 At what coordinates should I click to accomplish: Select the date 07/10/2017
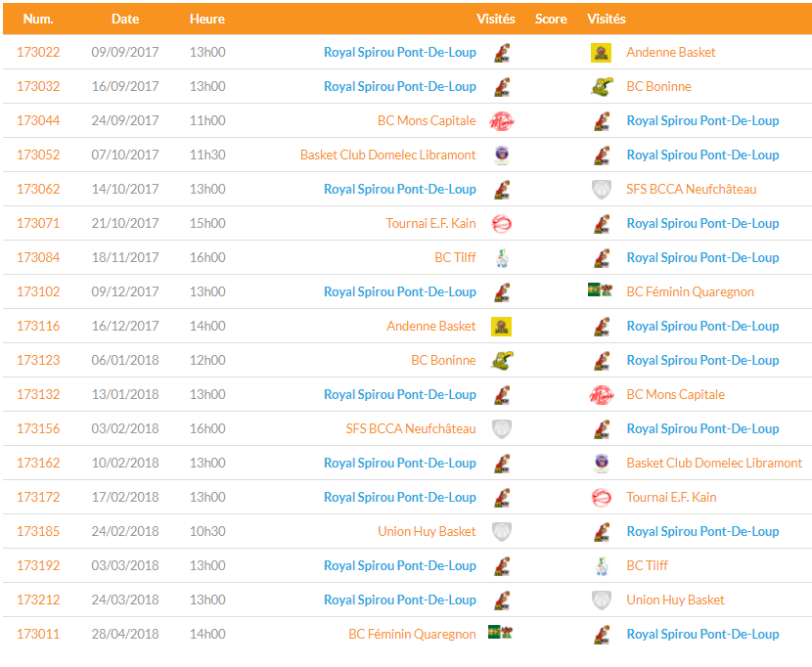(125, 155)
